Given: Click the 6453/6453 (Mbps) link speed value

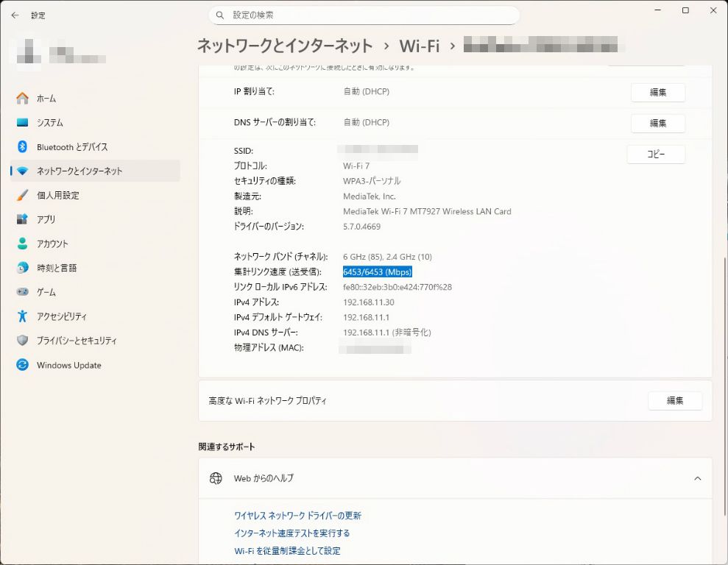Looking at the screenshot, I should 378,271.
